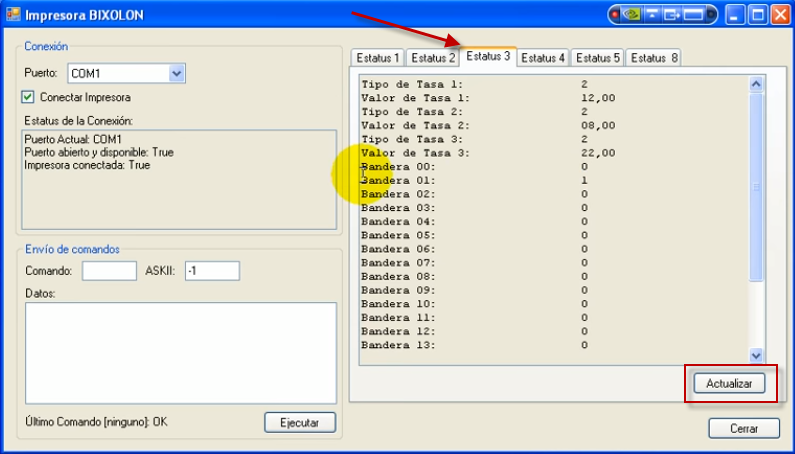The image size is (795, 454).
Task: Click the 'Conexión' group label
Action: click(x=46, y=46)
